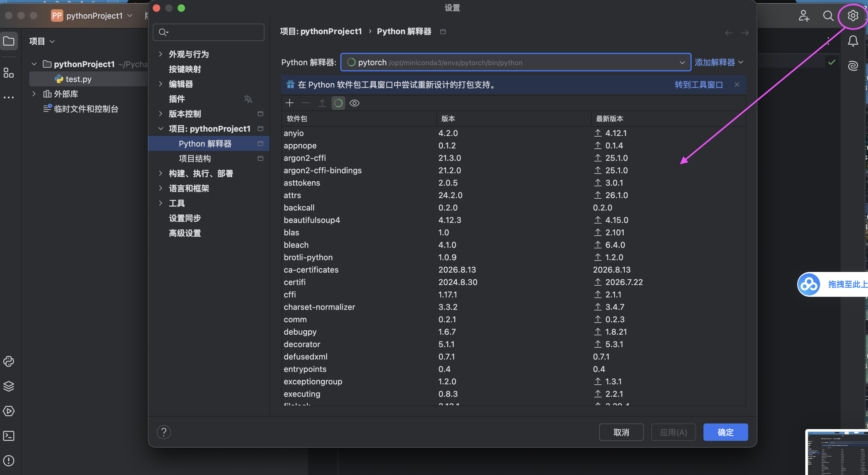868x475 pixels.
Task: Select the 设置同步 settings page
Action: tap(185, 218)
